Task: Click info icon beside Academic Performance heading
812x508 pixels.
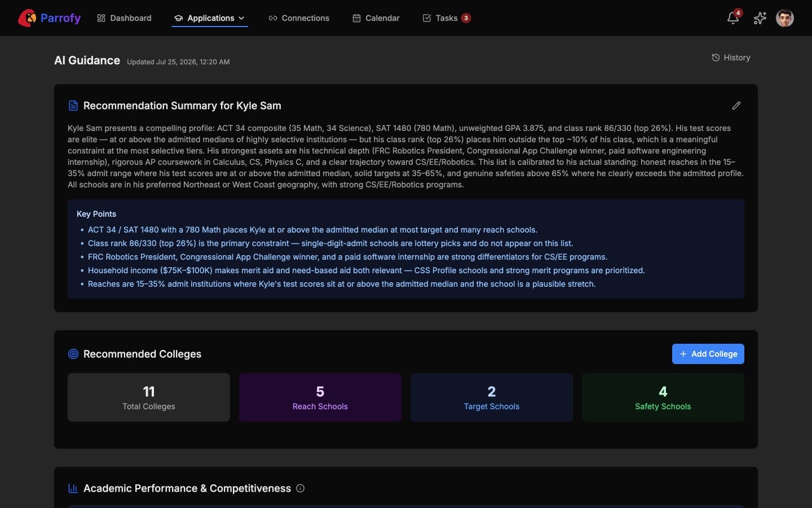Action: coord(301,488)
